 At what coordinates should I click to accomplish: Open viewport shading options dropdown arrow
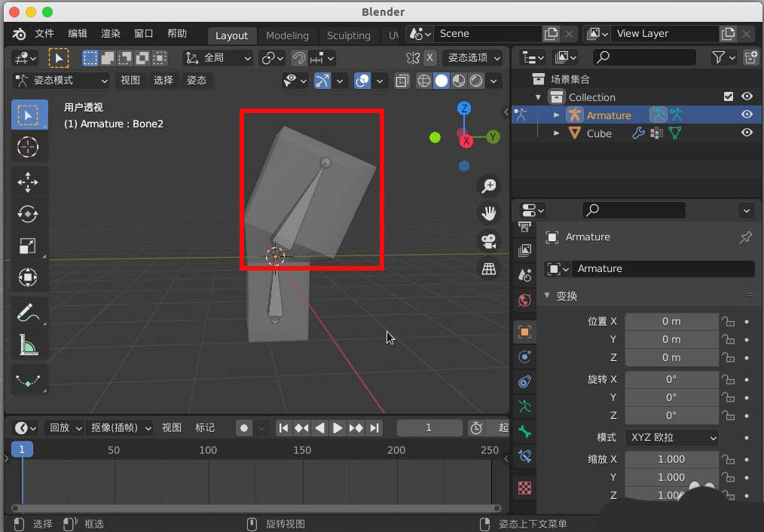tap(494, 81)
